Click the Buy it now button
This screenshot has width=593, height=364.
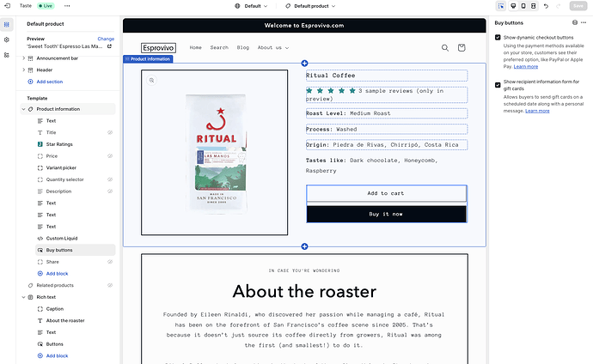387,214
